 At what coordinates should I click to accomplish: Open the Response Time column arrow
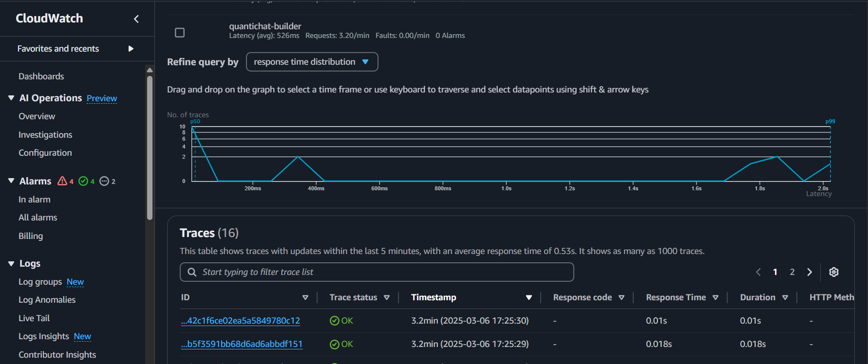coord(716,297)
